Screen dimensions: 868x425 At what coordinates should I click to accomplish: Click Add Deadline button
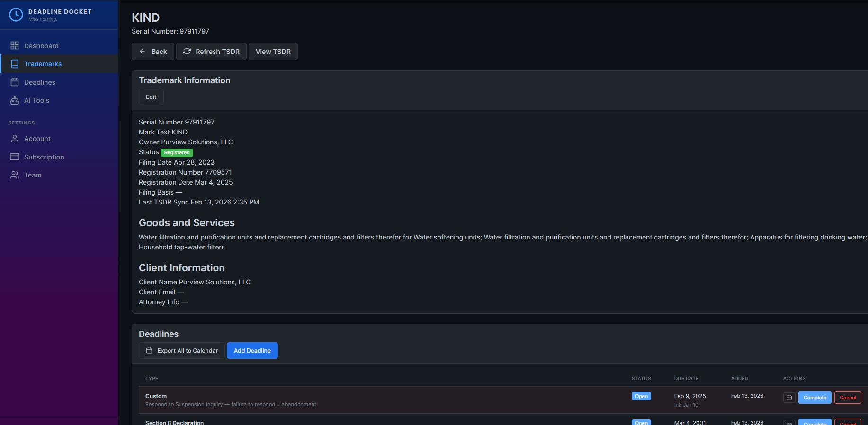pyautogui.click(x=252, y=351)
